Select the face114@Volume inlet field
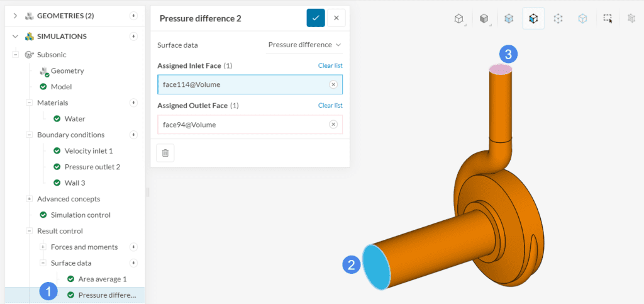The height and width of the screenshot is (304, 644). (x=250, y=84)
